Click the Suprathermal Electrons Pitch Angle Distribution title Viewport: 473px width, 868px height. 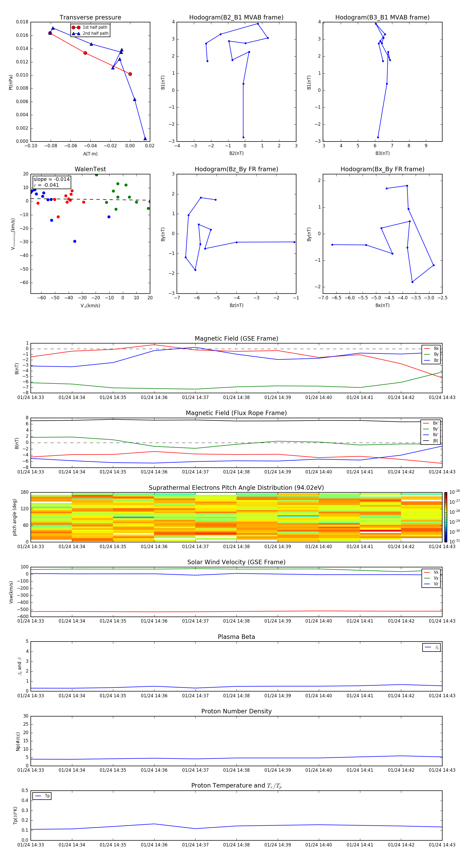click(x=236, y=488)
